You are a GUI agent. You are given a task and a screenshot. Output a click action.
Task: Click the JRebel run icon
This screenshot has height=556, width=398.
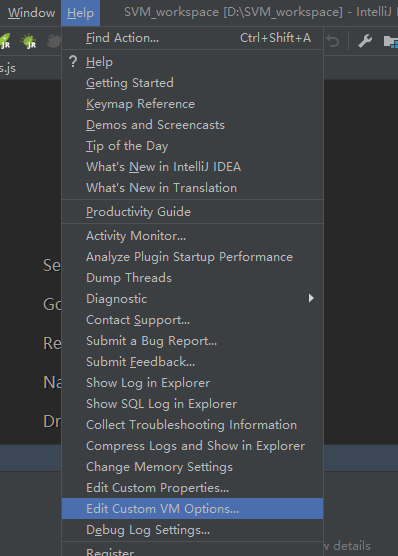point(5,41)
